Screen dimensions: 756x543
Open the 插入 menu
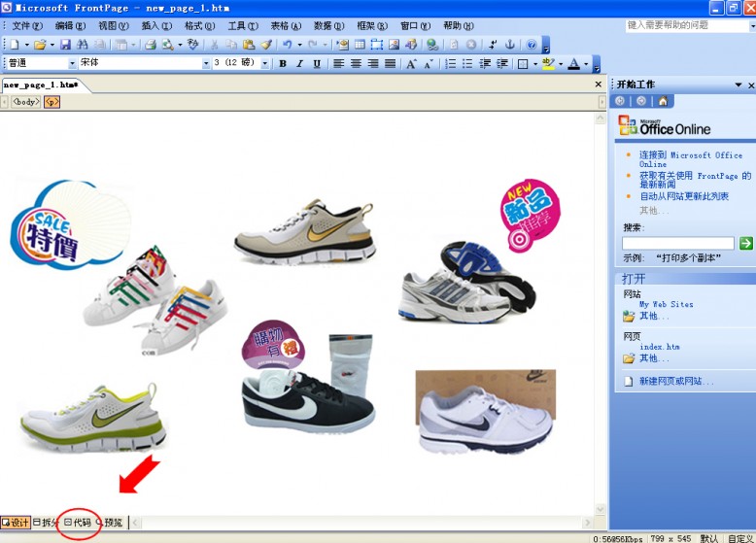tap(156, 25)
